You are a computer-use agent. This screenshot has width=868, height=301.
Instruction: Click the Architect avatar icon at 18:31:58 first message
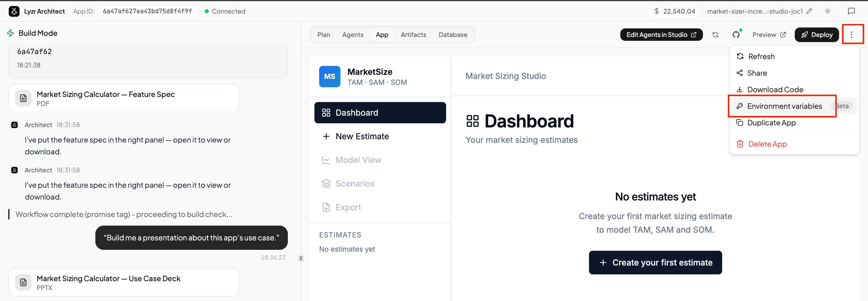pos(14,125)
